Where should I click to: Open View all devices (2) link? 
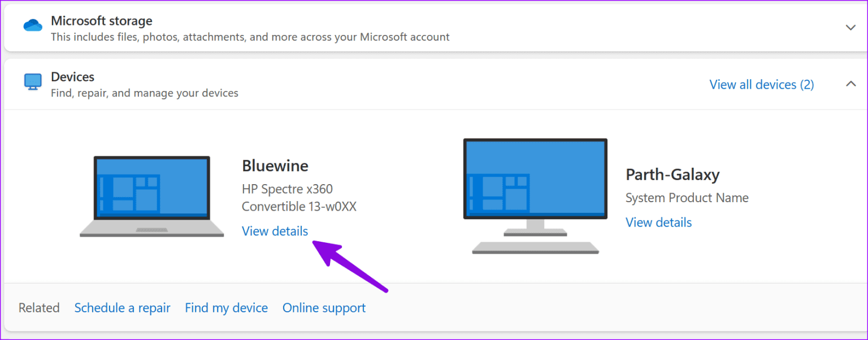(762, 85)
